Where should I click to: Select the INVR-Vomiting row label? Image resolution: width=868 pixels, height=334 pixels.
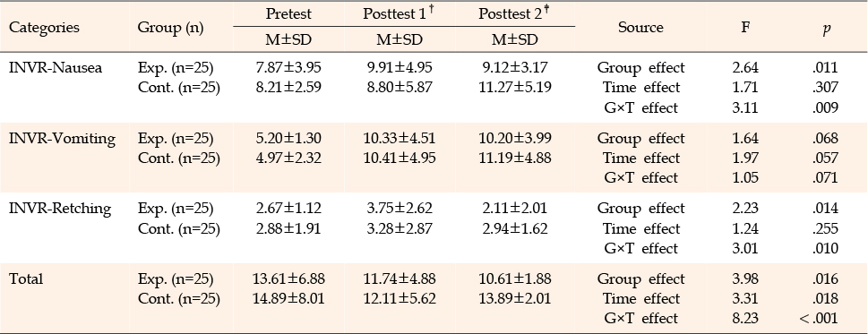[62, 138]
